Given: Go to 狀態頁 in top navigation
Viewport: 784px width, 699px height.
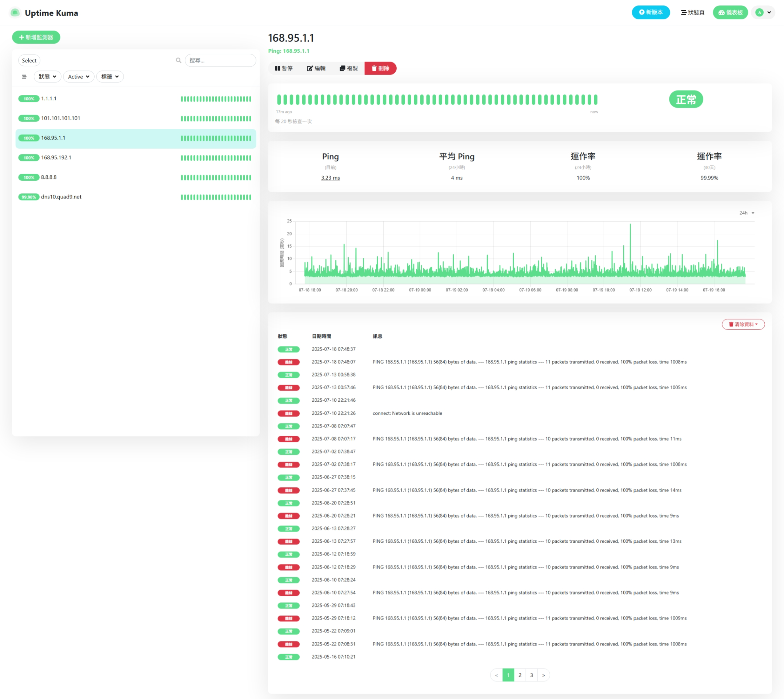Looking at the screenshot, I should 693,12.
